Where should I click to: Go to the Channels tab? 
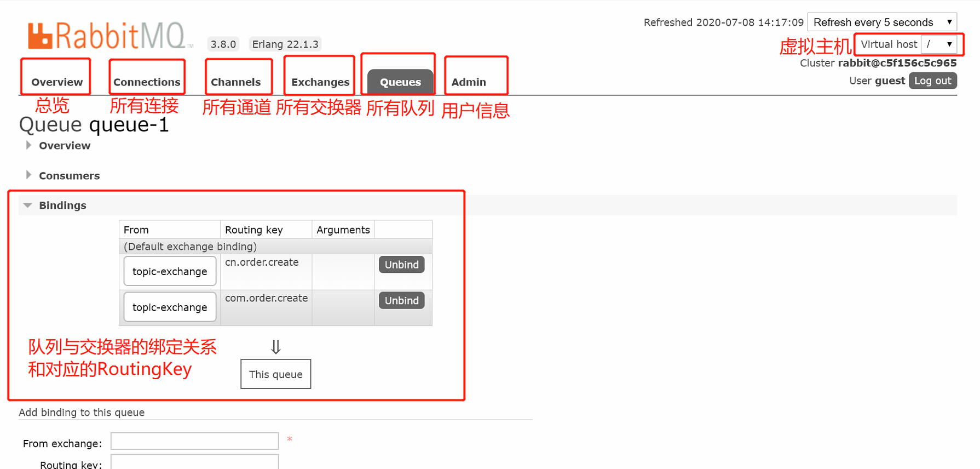pyautogui.click(x=236, y=82)
